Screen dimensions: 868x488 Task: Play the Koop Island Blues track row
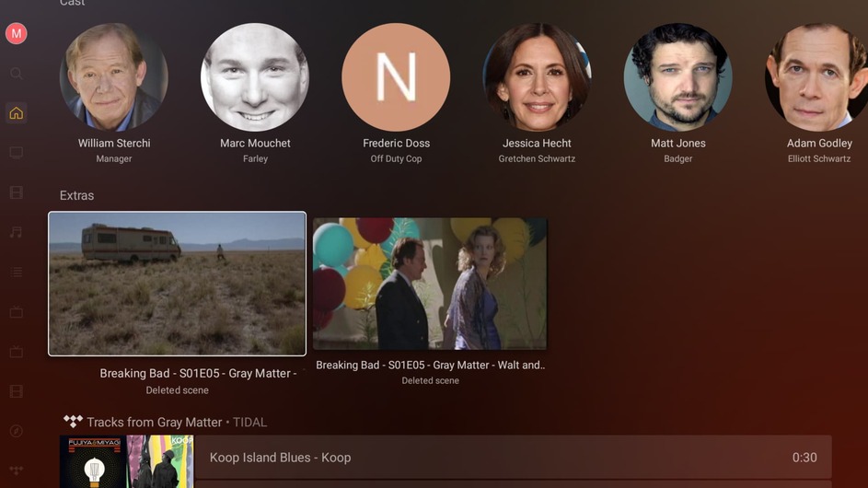coord(514,457)
